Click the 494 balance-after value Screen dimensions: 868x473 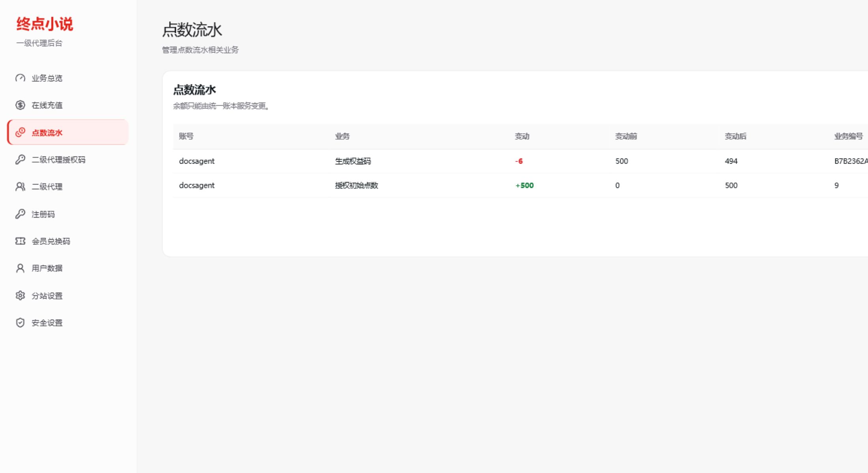[731, 161]
